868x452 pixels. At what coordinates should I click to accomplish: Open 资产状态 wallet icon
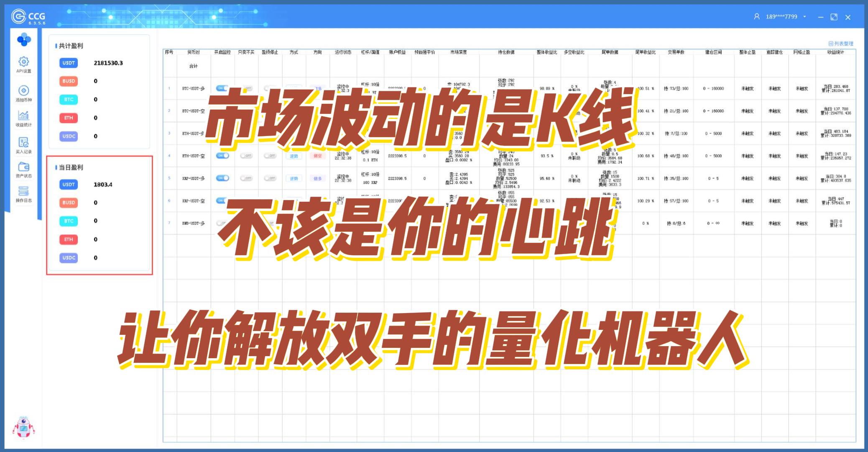23,167
